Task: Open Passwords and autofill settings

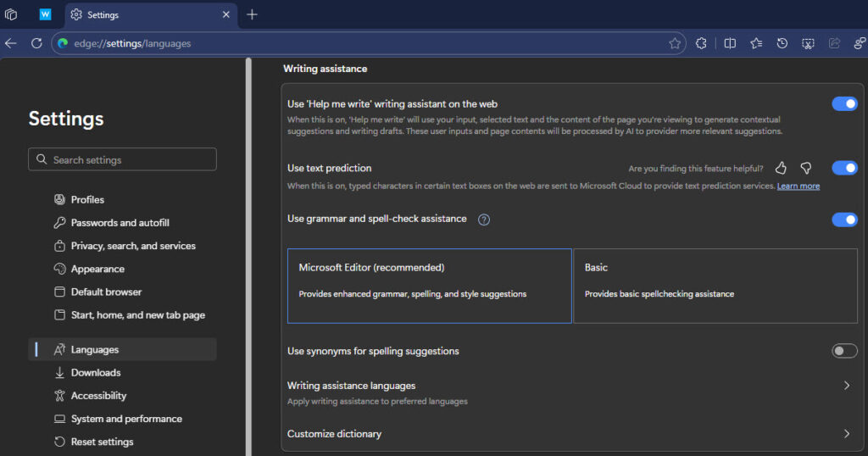Action: point(122,222)
